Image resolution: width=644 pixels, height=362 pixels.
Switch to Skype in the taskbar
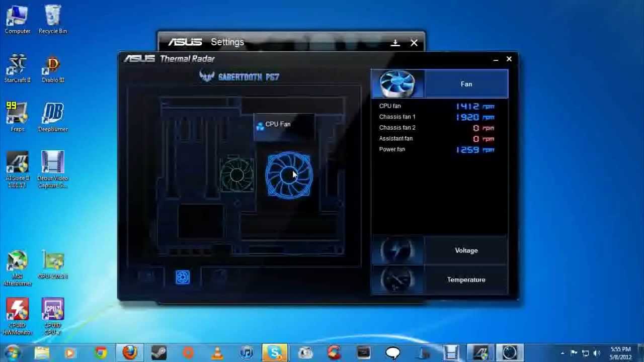tap(275, 353)
